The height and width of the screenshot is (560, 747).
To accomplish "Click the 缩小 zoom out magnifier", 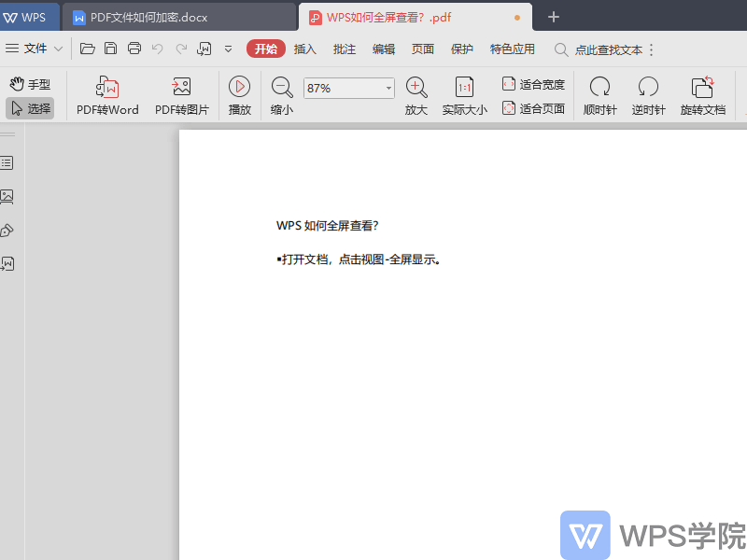I will (282, 88).
